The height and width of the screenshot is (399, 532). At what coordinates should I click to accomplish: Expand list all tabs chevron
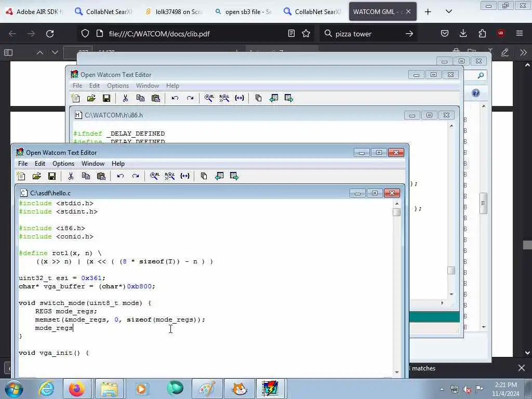[x=448, y=11]
